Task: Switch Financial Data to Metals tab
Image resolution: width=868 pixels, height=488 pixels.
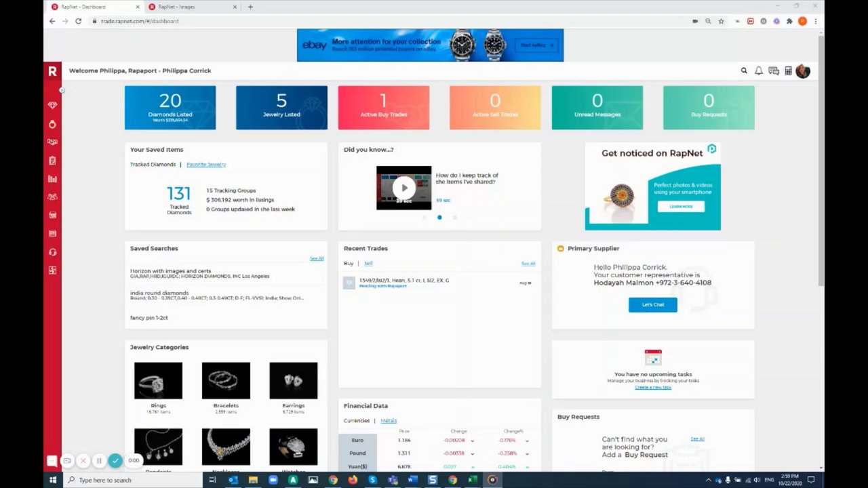Action: pos(389,420)
